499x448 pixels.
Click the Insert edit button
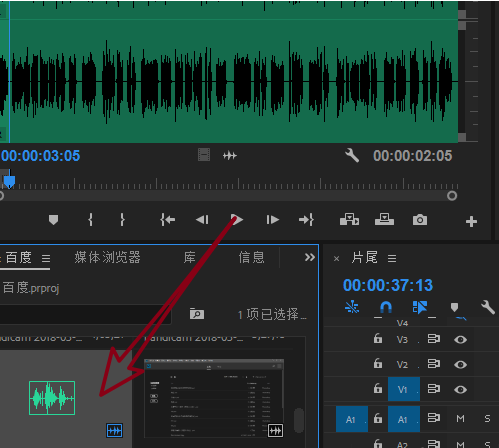point(349,220)
